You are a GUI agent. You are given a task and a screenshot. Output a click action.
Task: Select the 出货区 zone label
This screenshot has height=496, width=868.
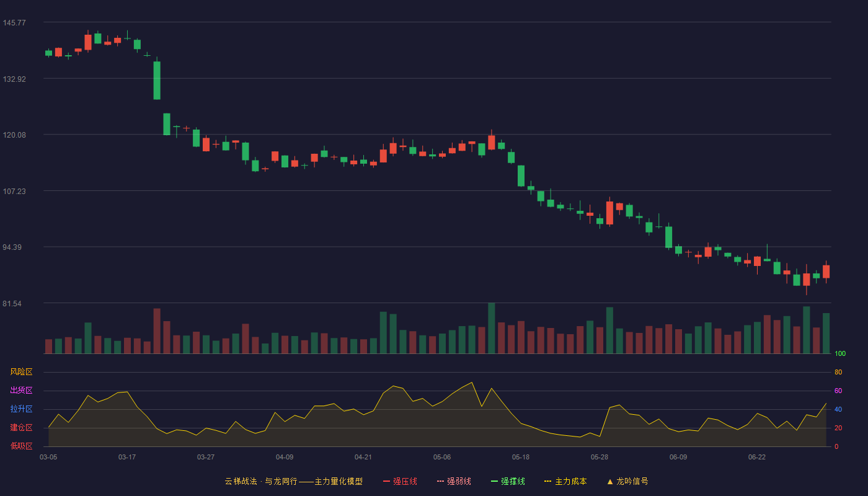(22, 391)
